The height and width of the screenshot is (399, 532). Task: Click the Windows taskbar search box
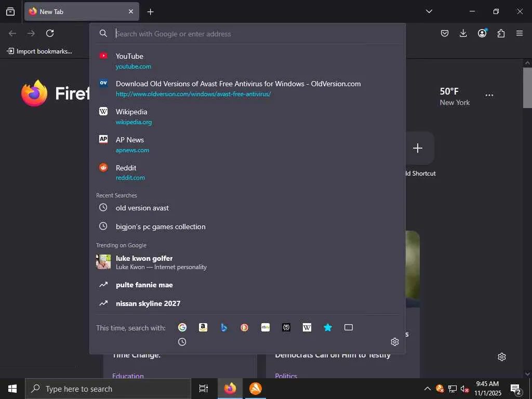pos(108,389)
